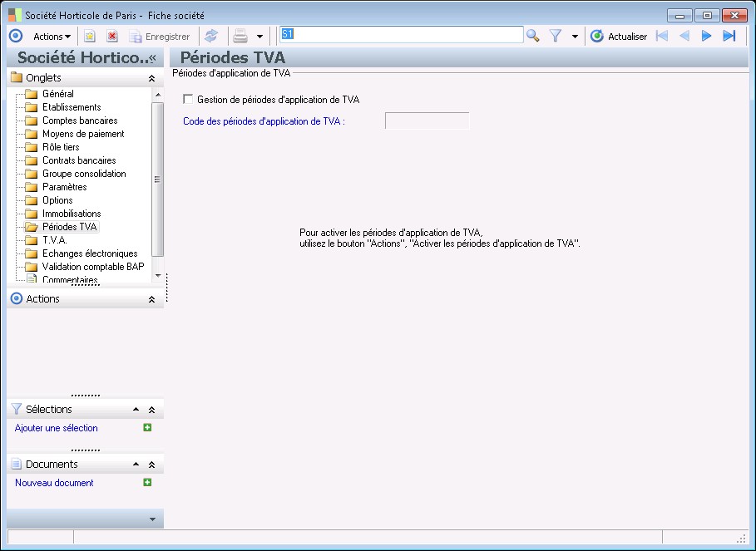Collapse the Documents panel double chevron
The image size is (756, 551).
tap(151, 465)
